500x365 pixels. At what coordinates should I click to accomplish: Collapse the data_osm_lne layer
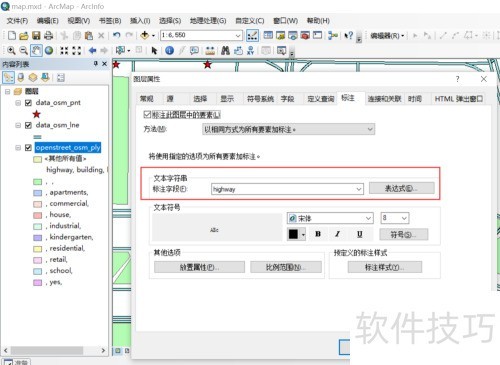[x=18, y=125]
